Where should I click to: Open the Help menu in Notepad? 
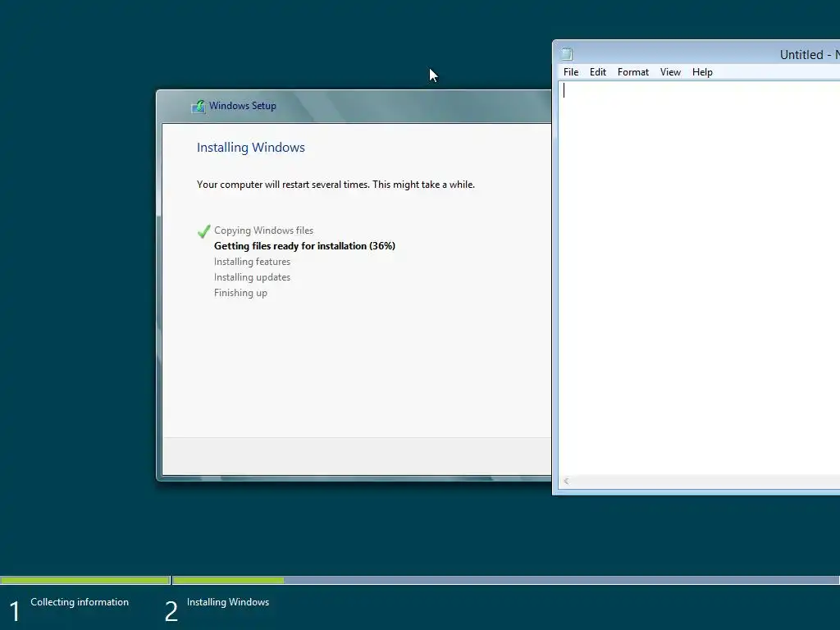click(x=702, y=72)
